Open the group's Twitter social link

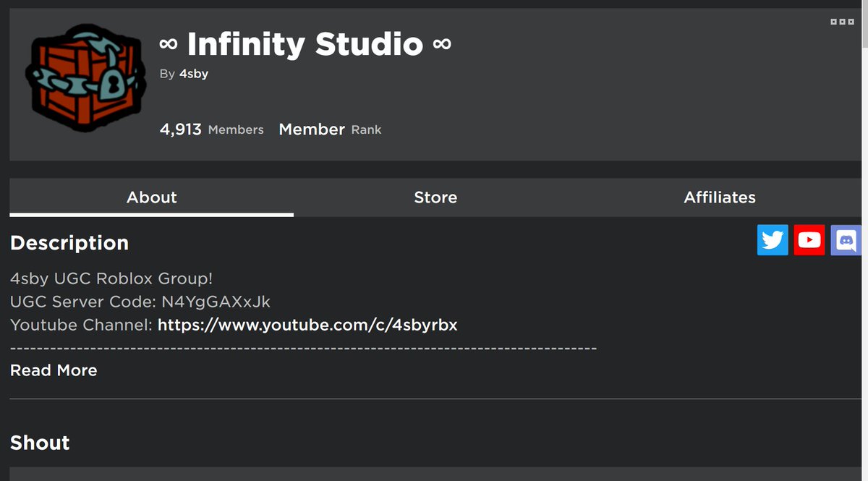click(773, 240)
